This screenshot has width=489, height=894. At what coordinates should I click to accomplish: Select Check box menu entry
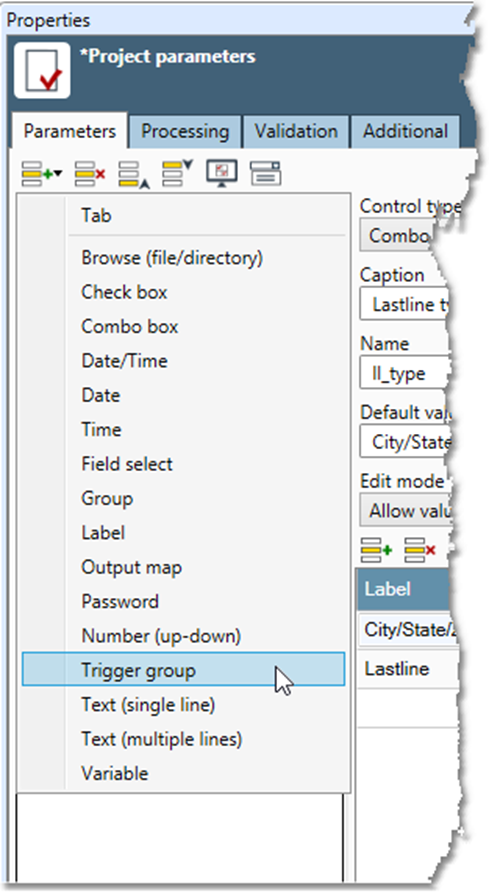(124, 292)
